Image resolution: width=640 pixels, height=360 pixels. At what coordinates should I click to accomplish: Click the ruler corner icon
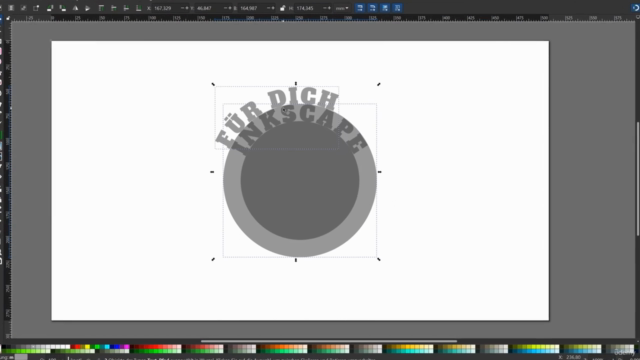tap(7, 18)
